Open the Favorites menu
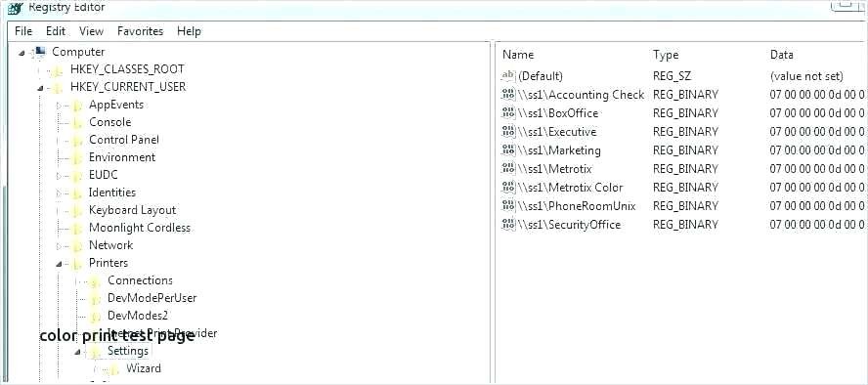This screenshot has height=385, width=868. [x=140, y=31]
